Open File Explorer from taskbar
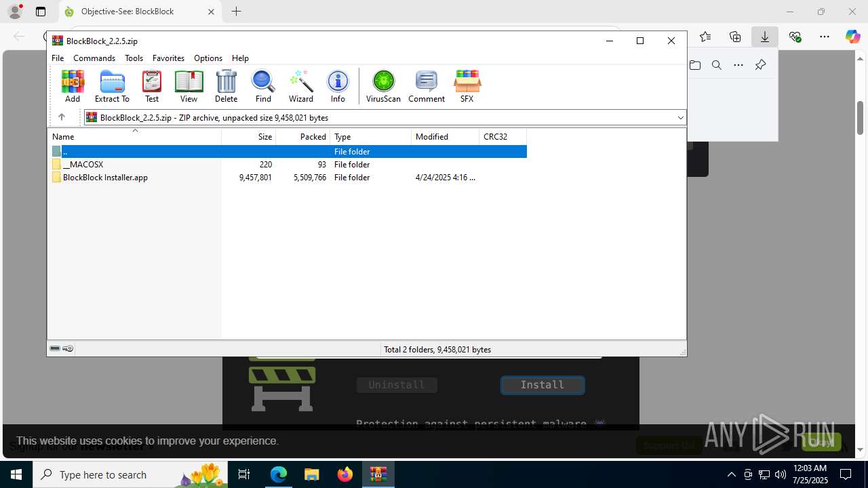The width and height of the screenshot is (868, 488). [311, 474]
